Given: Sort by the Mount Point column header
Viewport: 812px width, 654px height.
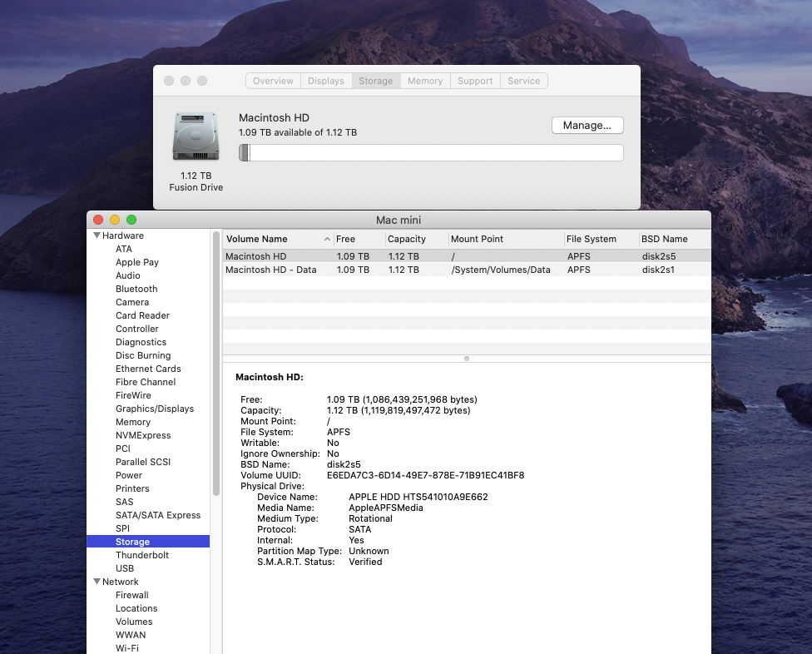Looking at the screenshot, I should tap(506, 239).
